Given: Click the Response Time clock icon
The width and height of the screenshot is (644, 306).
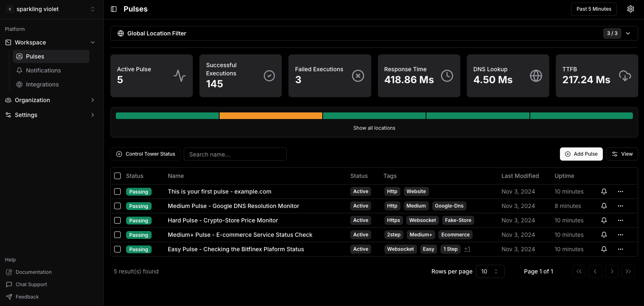Looking at the screenshot, I should pyautogui.click(x=447, y=76).
